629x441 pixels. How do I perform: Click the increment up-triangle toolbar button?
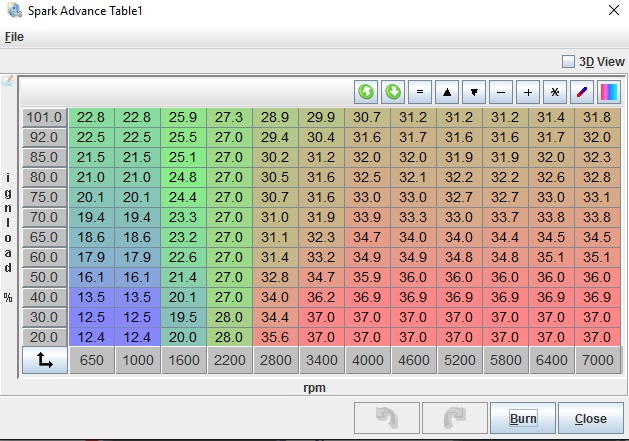(x=447, y=92)
